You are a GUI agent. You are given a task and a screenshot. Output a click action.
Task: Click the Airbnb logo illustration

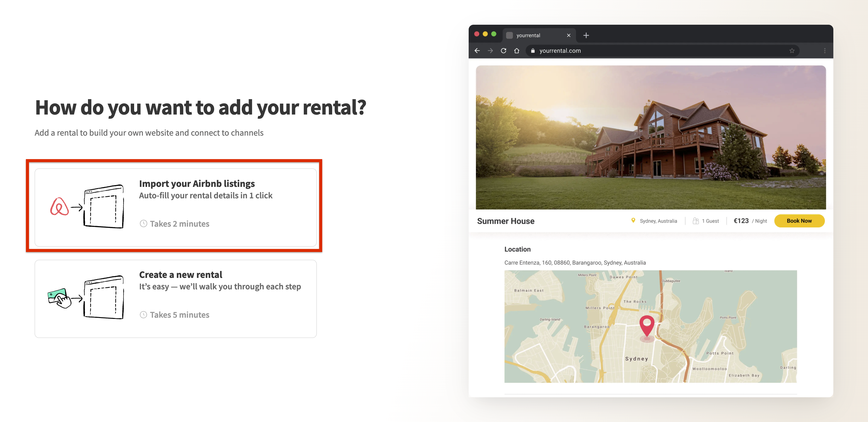coord(59,206)
